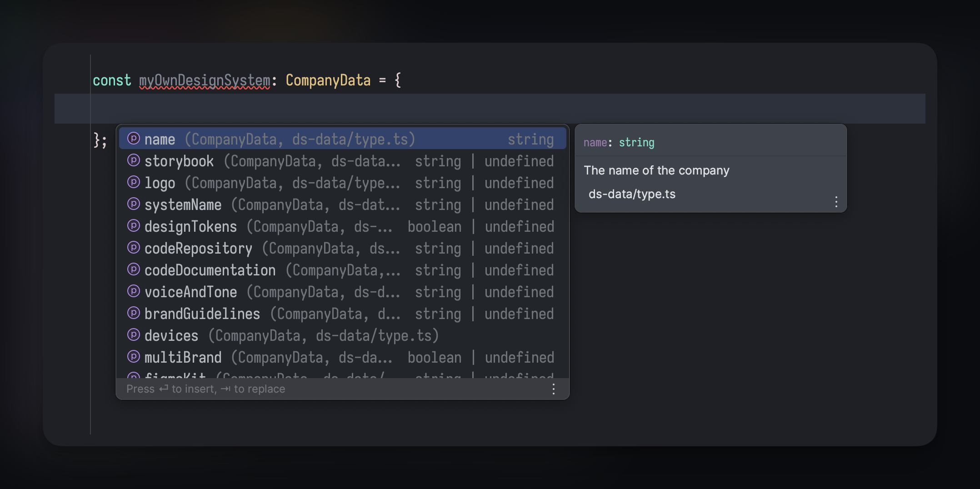
Task: Choose the codeRepository completion entry
Action: pos(342,248)
